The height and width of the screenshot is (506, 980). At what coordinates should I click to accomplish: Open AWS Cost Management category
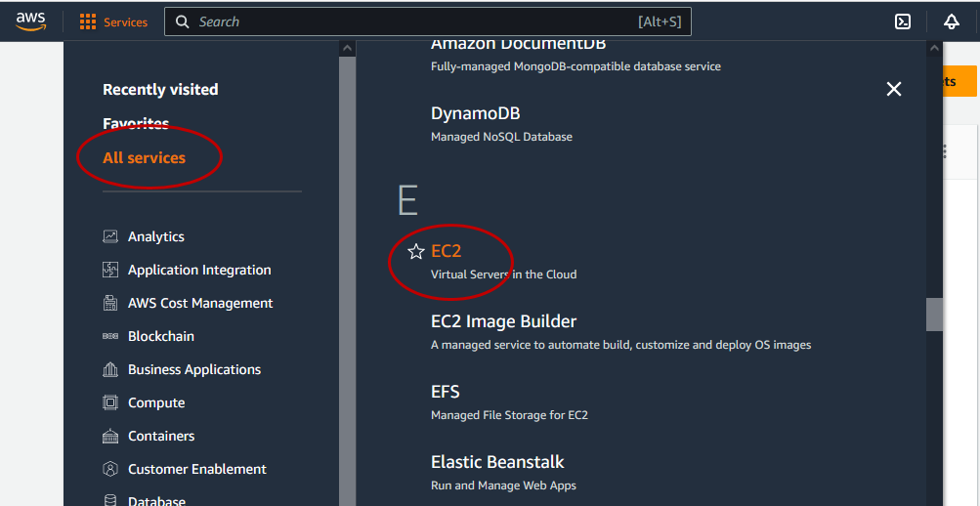[200, 303]
